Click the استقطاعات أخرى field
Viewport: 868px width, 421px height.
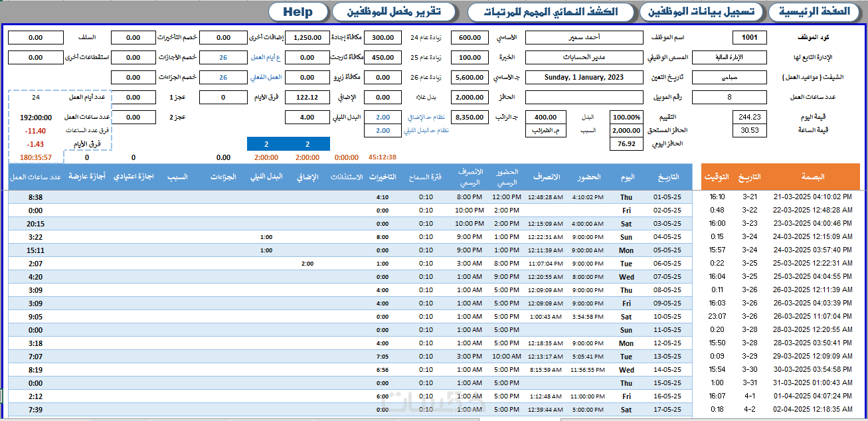point(37,58)
